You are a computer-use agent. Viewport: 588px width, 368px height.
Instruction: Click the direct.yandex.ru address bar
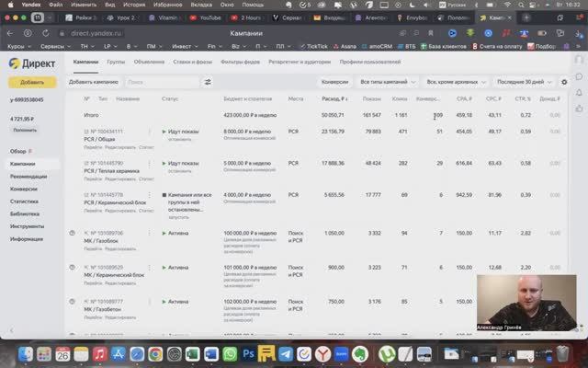coord(96,33)
